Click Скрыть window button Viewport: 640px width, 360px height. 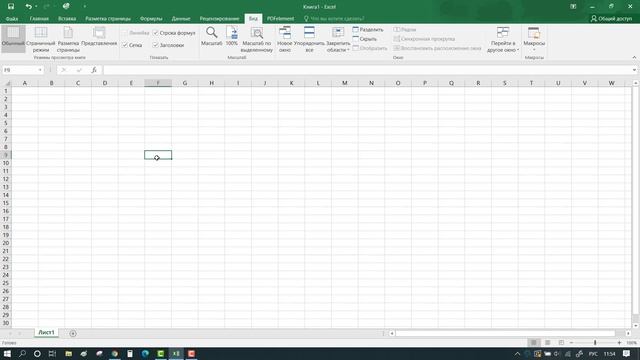point(364,39)
